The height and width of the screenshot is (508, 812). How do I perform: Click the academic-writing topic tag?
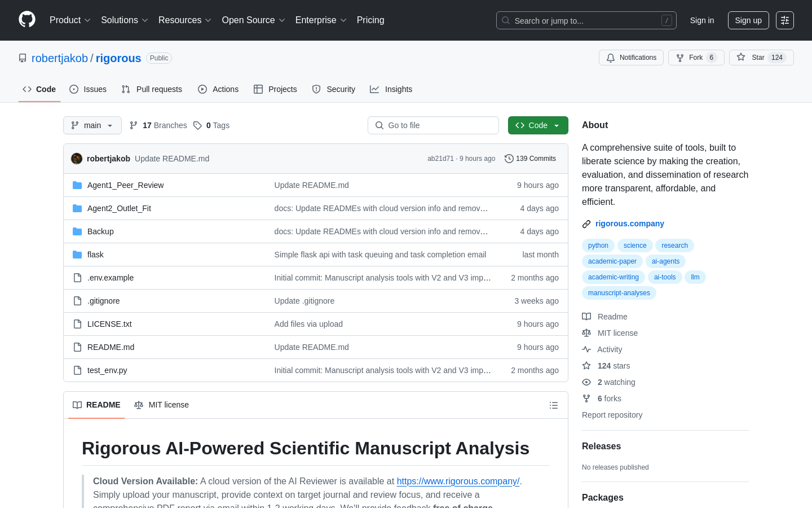click(614, 277)
